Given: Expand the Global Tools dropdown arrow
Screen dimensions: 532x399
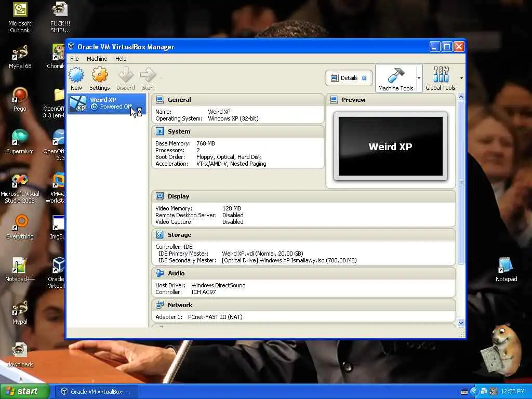Looking at the screenshot, I should coord(461,78).
